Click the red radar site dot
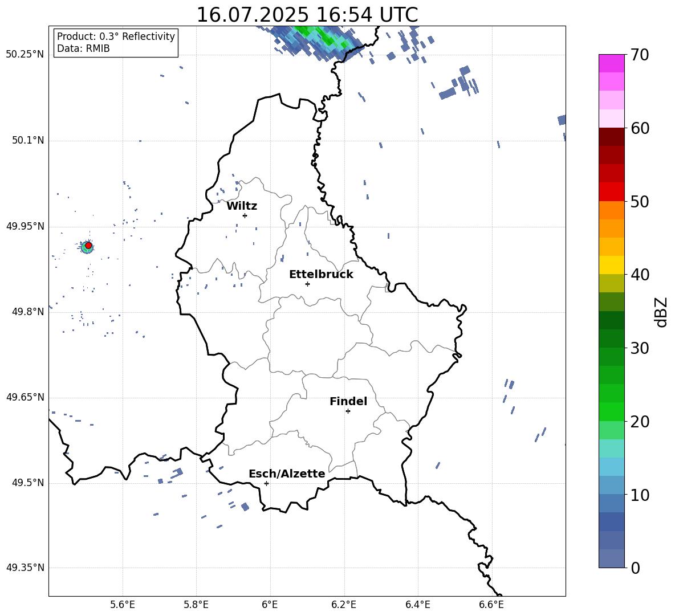Viewport: 675px width, 616px height. point(88,246)
